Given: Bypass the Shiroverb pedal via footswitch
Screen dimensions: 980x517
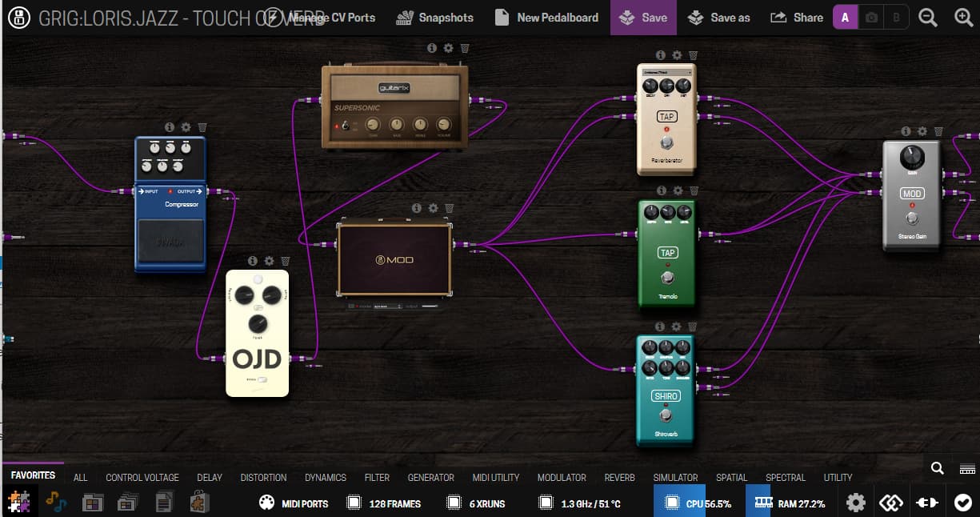Looking at the screenshot, I should [666, 416].
